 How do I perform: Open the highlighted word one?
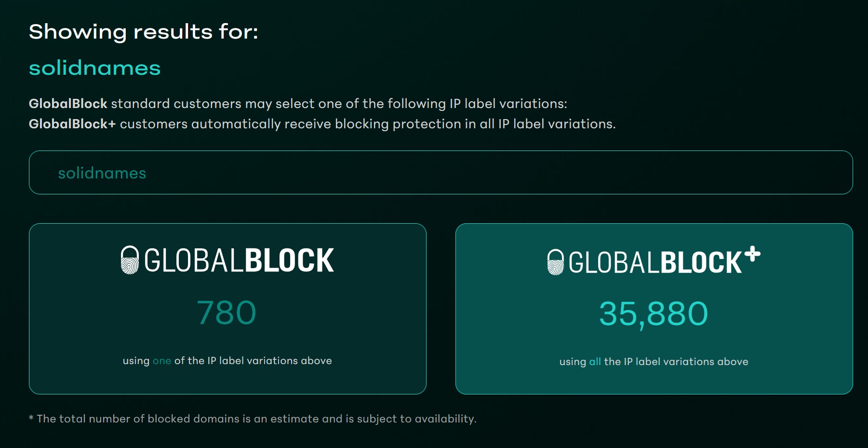pos(161,360)
